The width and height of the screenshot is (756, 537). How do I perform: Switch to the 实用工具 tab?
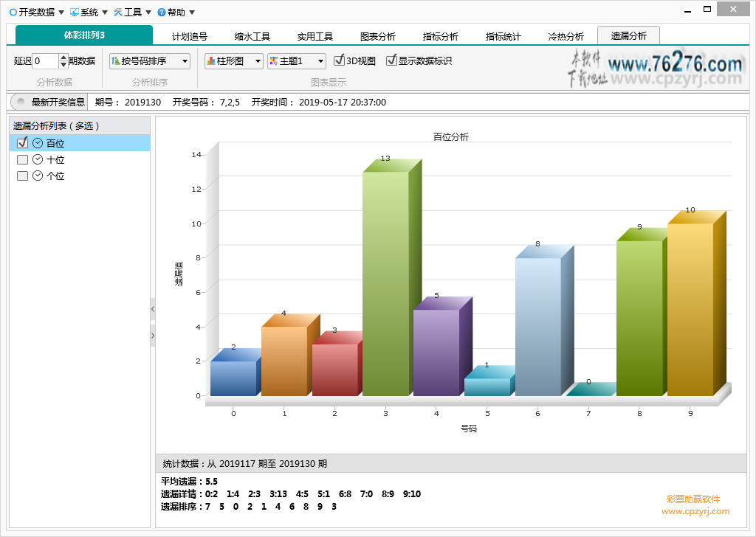(x=315, y=36)
